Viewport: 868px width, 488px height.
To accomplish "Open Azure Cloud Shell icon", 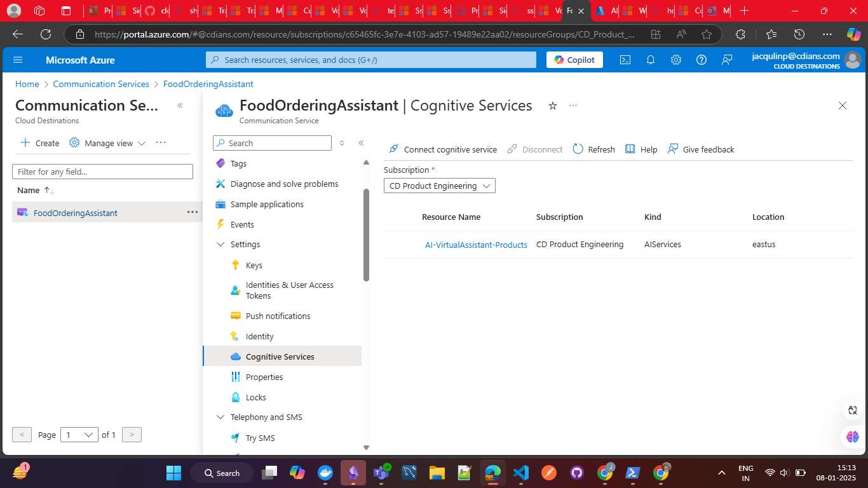I will point(625,60).
